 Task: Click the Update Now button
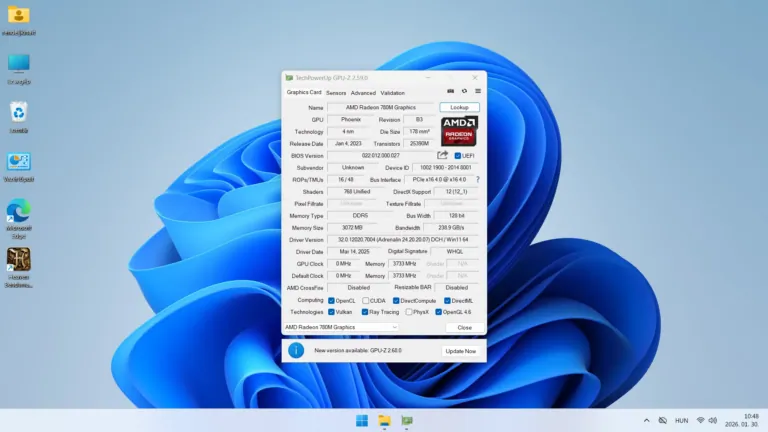460,351
